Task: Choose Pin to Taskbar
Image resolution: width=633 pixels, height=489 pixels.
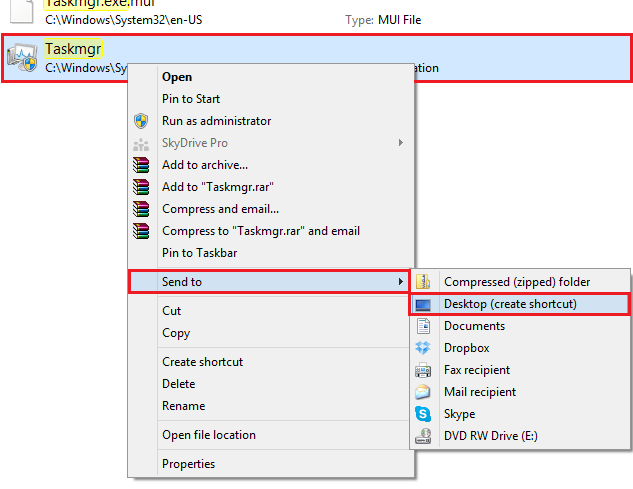Action: (271, 253)
